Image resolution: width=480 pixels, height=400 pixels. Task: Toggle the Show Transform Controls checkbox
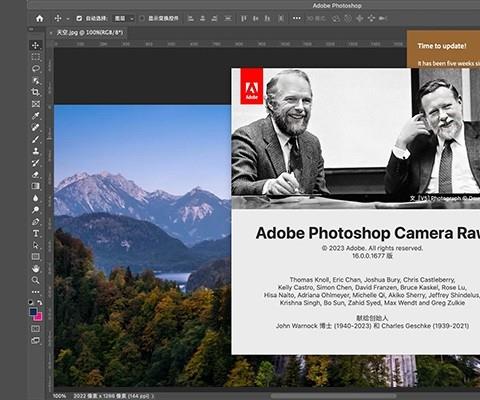click(x=142, y=18)
